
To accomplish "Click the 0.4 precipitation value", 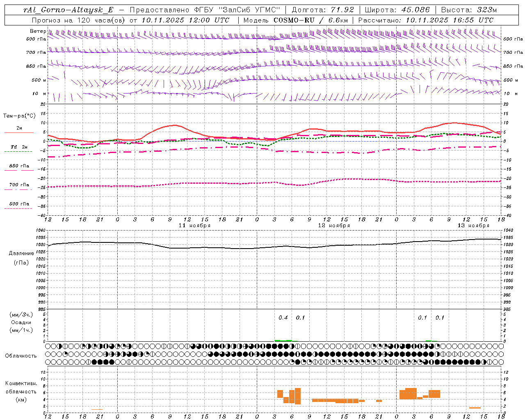I will point(283,317).
